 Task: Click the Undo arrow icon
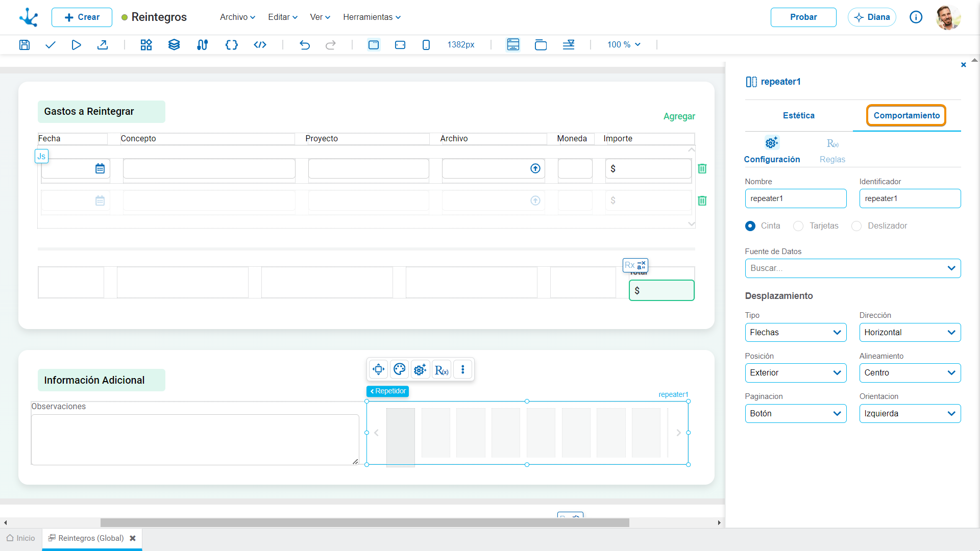click(305, 45)
